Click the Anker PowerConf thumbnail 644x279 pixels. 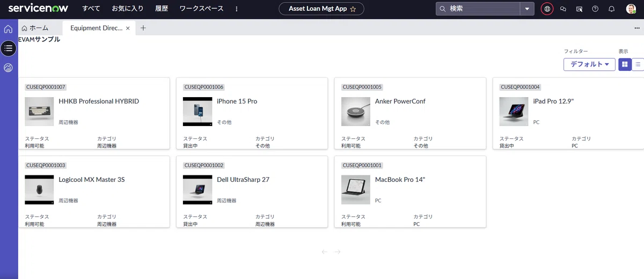click(356, 112)
